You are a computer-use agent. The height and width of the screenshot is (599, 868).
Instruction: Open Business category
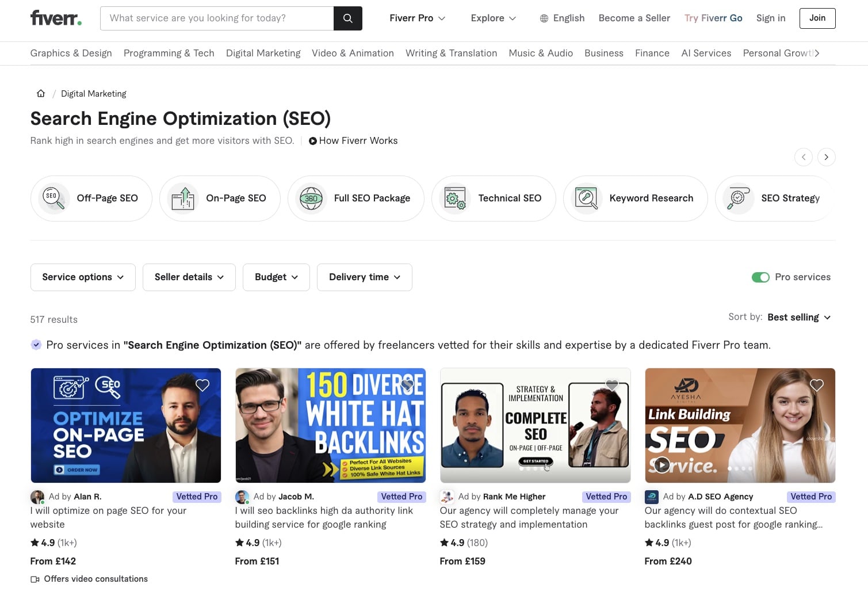click(604, 53)
